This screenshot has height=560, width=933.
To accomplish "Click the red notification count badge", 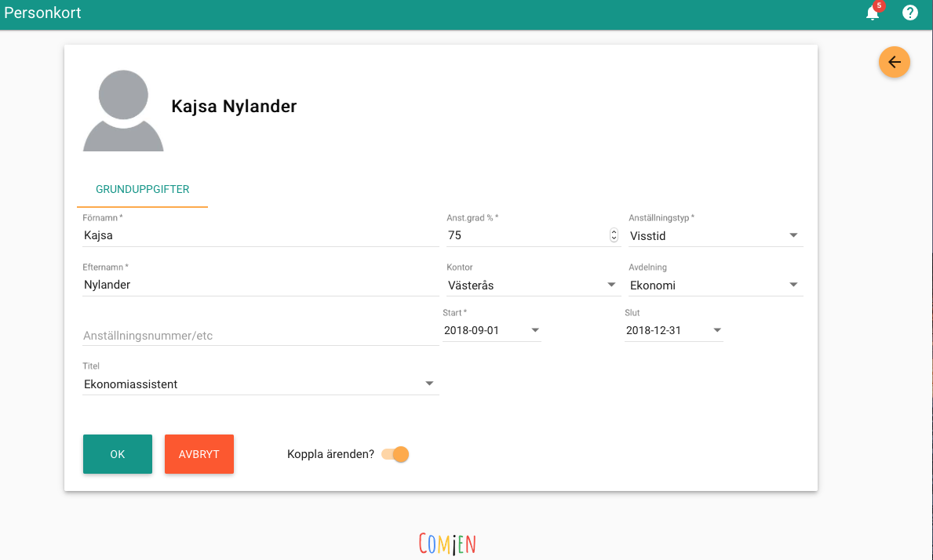I will click(879, 6).
